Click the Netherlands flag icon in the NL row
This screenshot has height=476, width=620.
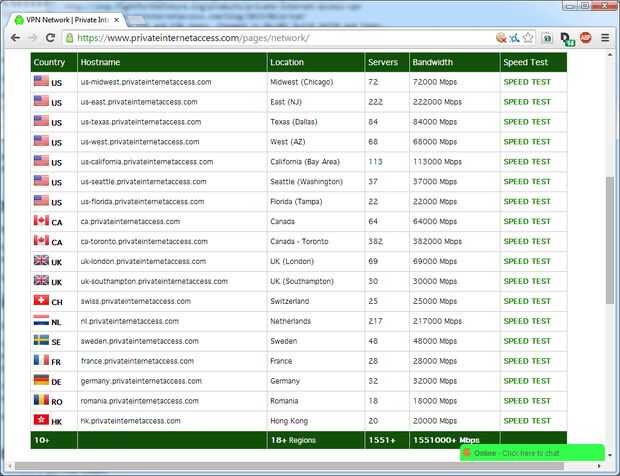coord(41,320)
